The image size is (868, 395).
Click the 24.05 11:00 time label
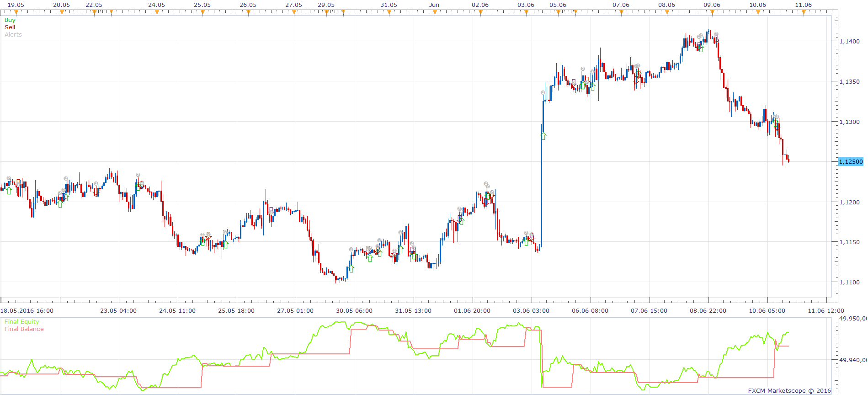click(x=177, y=311)
